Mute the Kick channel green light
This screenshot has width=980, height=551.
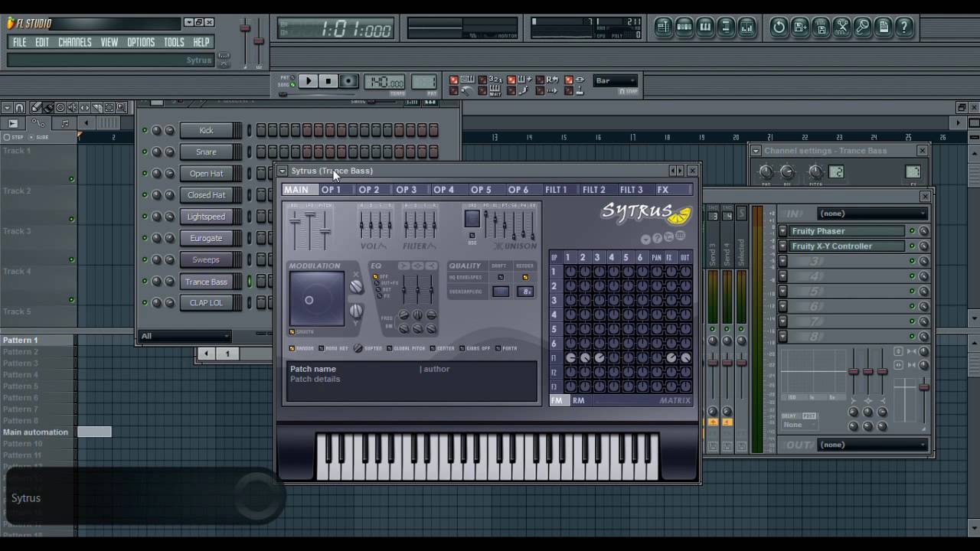pyautogui.click(x=145, y=130)
